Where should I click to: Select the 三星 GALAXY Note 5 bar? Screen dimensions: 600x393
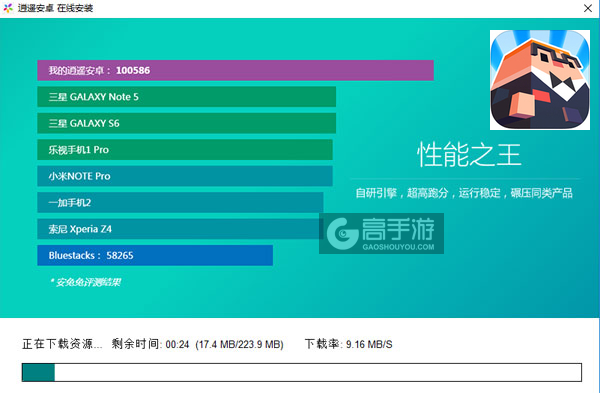(x=186, y=97)
